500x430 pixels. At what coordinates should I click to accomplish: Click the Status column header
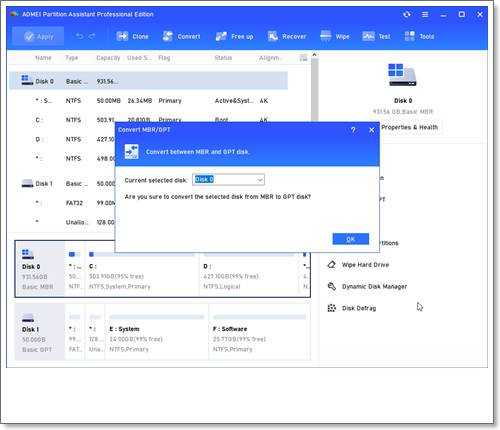(x=223, y=58)
